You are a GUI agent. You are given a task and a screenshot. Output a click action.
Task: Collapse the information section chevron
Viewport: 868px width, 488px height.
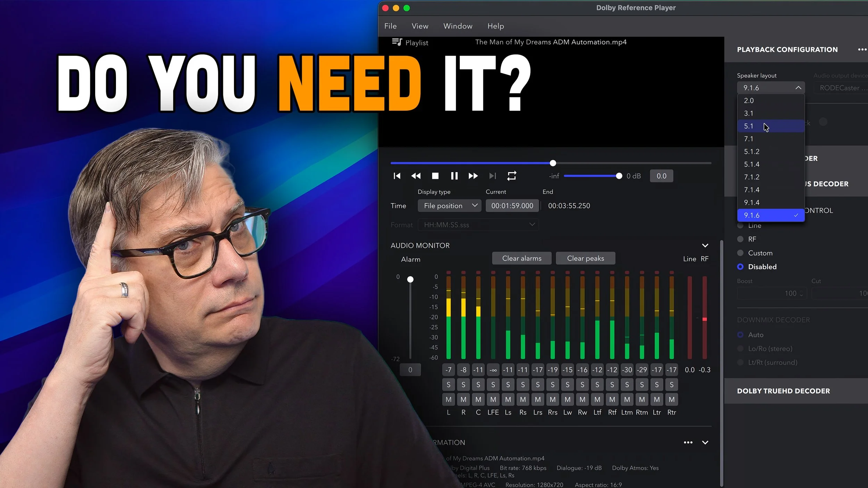(x=705, y=443)
